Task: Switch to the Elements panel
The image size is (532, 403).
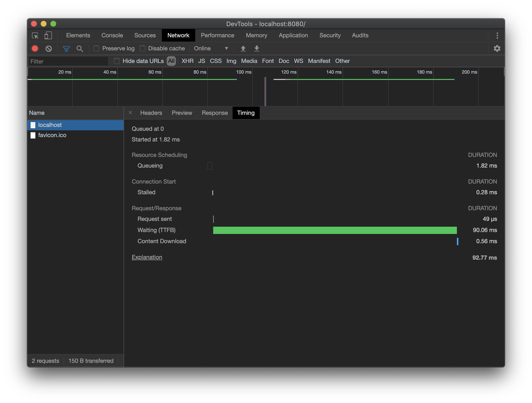Action: click(x=78, y=35)
